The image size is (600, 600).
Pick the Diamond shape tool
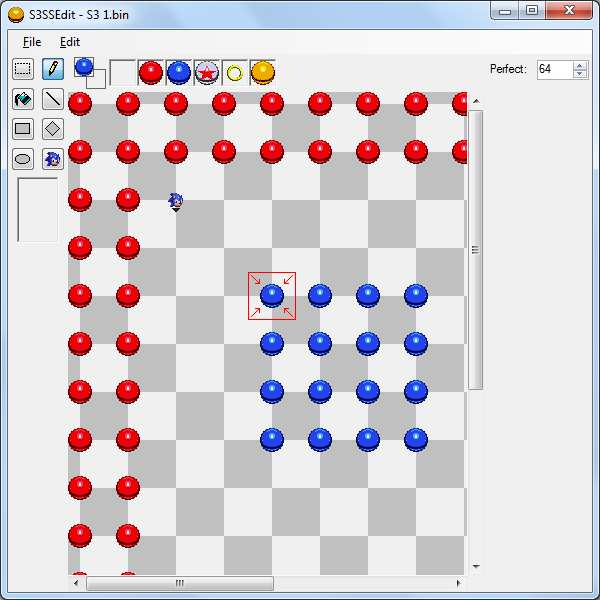(53, 129)
